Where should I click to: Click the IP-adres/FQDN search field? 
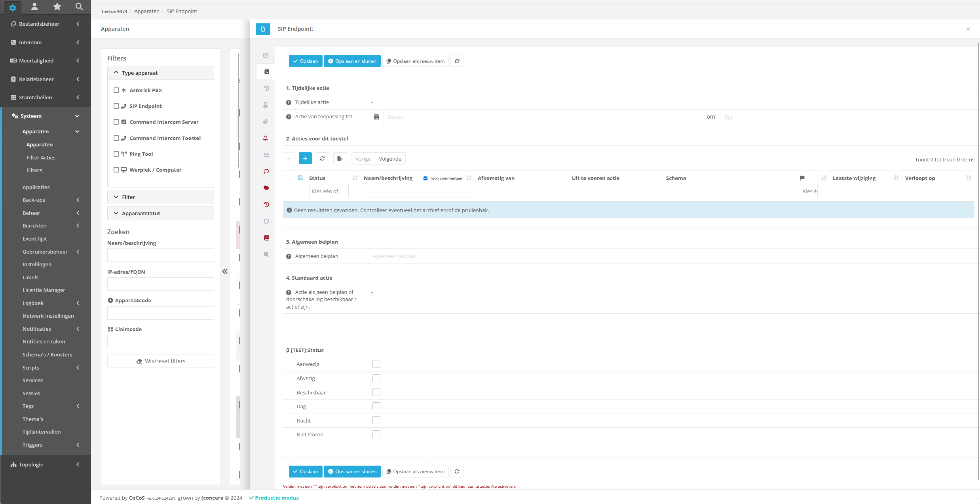[x=161, y=284]
